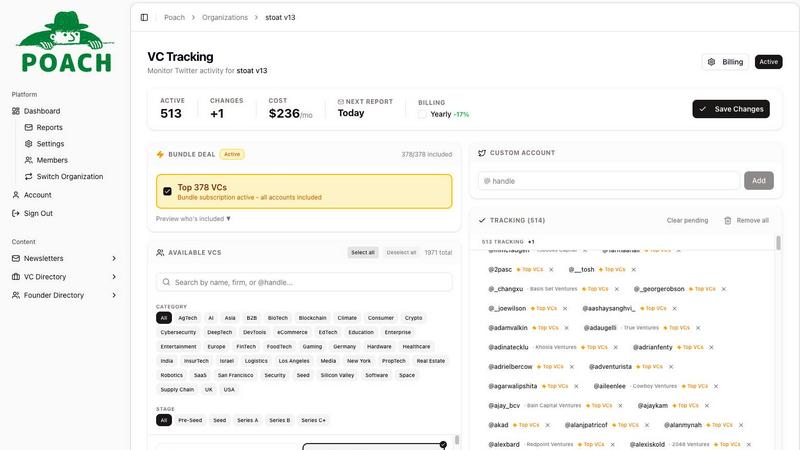
Task: Remove @adrielbercow from tracking
Action: tap(571, 366)
